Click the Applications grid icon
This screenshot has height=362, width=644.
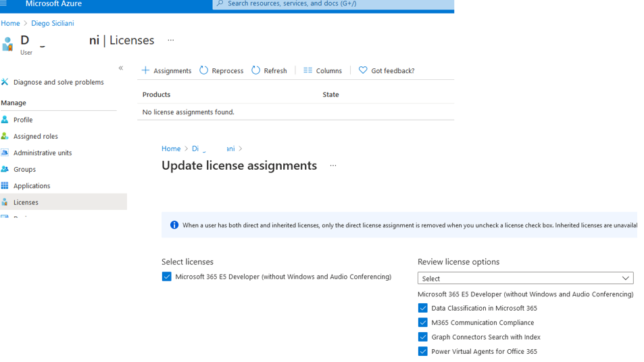5,185
